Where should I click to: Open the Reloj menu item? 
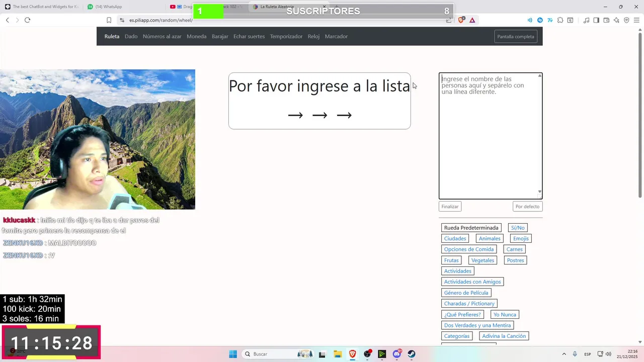313,36
